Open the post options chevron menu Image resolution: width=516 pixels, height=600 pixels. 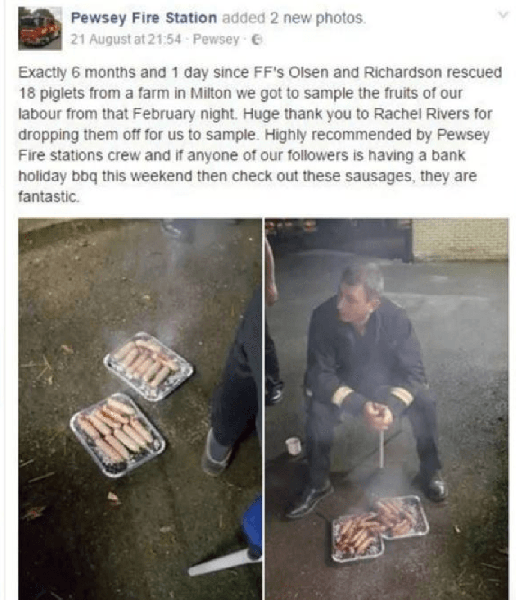coord(503,15)
